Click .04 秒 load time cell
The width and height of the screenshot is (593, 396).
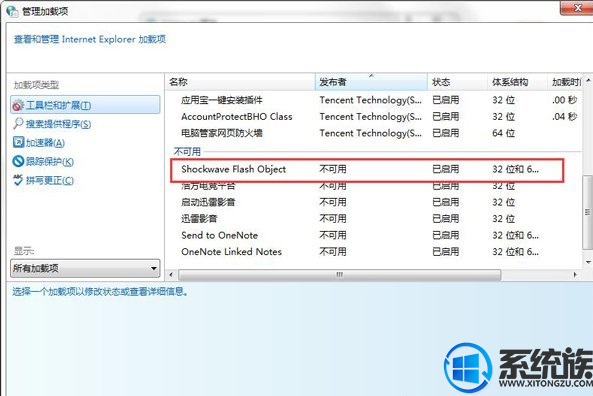point(564,116)
